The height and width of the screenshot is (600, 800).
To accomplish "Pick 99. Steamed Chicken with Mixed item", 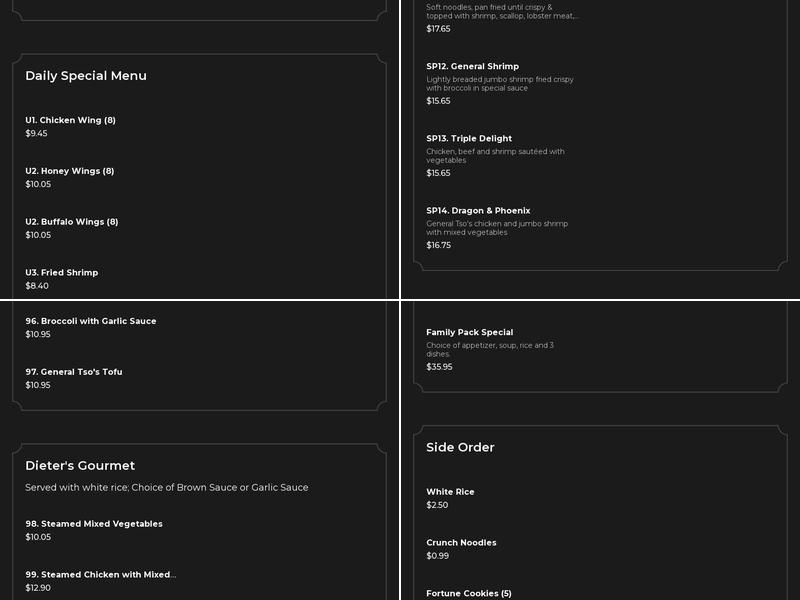I will [x=101, y=575].
